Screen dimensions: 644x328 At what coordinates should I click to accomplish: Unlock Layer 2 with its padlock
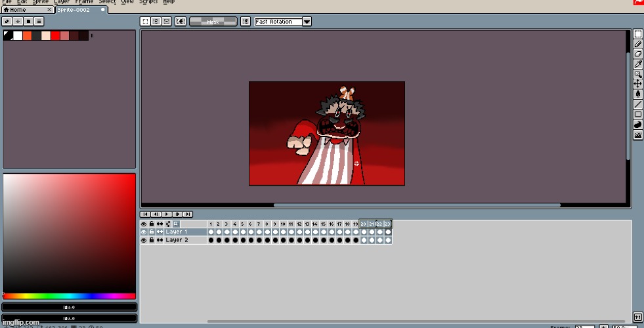(x=152, y=240)
